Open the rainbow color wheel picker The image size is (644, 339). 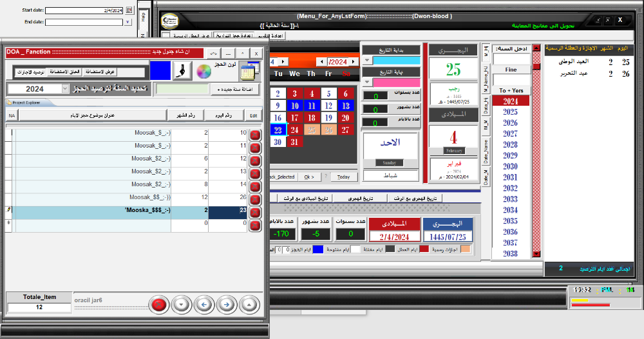click(x=204, y=72)
